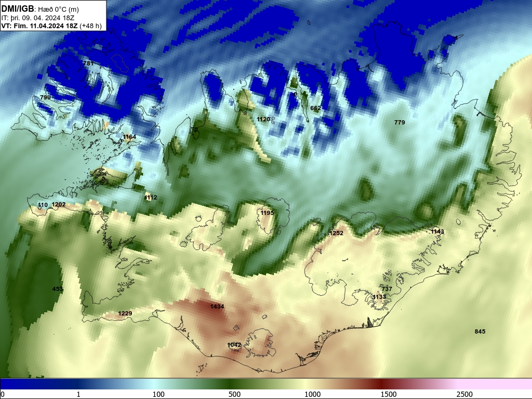Click the 1112 value label on the map
The image size is (532, 399).
tap(151, 197)
